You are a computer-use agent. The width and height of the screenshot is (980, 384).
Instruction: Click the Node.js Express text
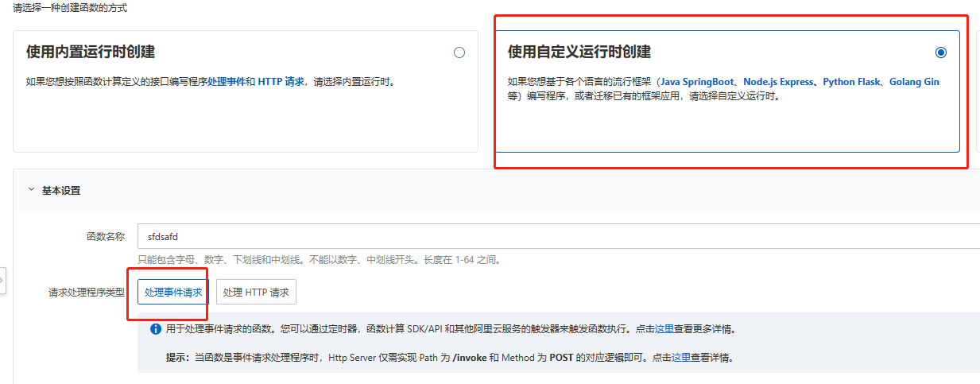click(x=779, y=82)
